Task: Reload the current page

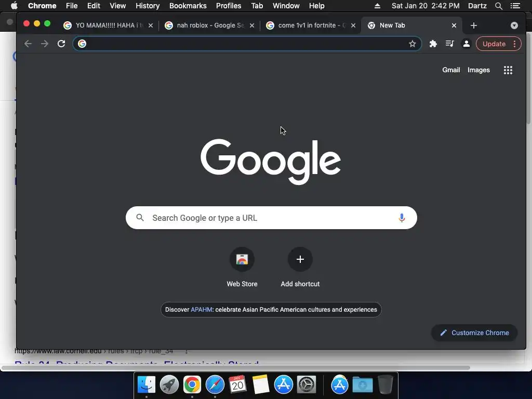Action: tap(61, 44)
